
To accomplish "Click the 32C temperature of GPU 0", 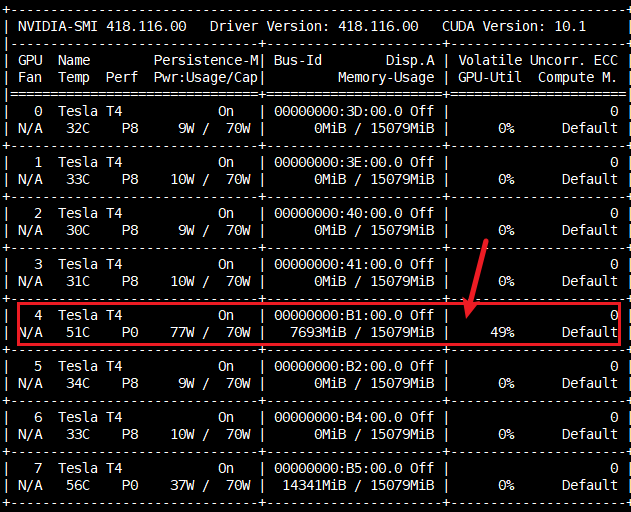I will coord(78,128).
